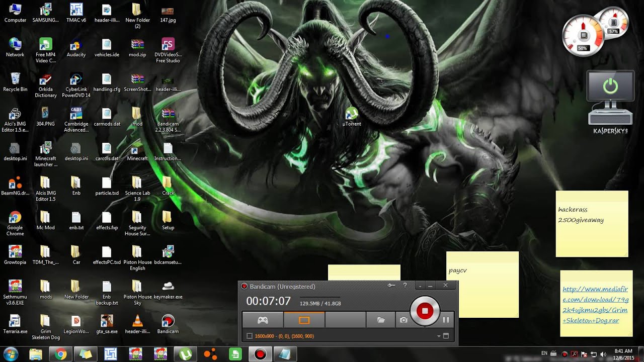Image resolution: width=644 pixels, height=362 pixels.
Task: Select the CyberLink PowerDVD 14 icon
Action: [x=76, y=85]
